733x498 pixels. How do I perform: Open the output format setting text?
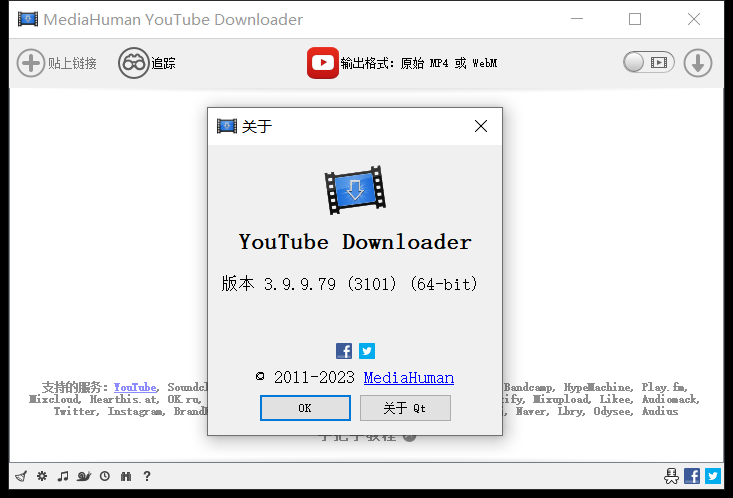[x=418, y=63]
